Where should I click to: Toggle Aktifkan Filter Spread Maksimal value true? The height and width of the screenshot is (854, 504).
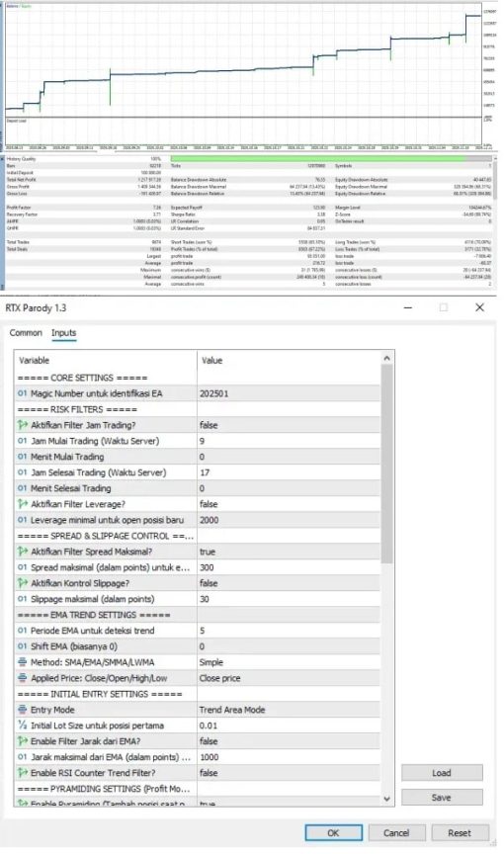tap(289, 552)
